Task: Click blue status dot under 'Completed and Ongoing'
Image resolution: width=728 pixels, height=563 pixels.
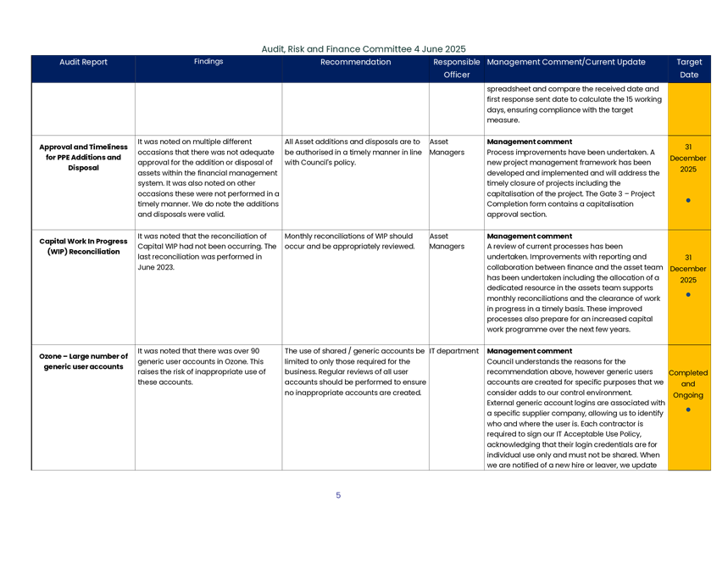Action: tap(688, 410)
